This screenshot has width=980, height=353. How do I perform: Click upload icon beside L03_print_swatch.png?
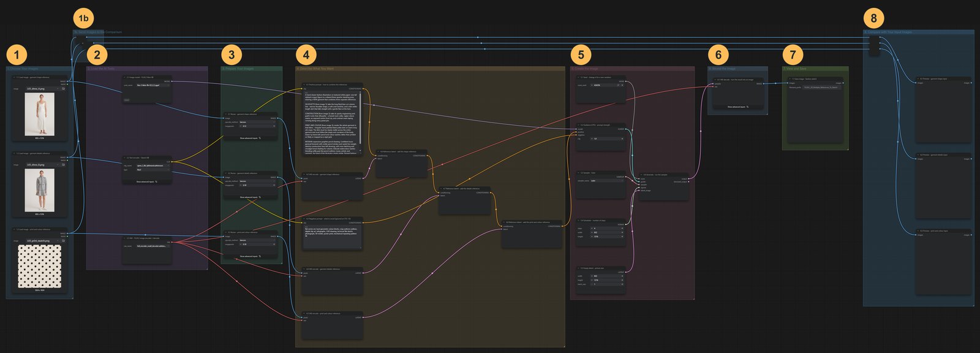coord(63,241)
